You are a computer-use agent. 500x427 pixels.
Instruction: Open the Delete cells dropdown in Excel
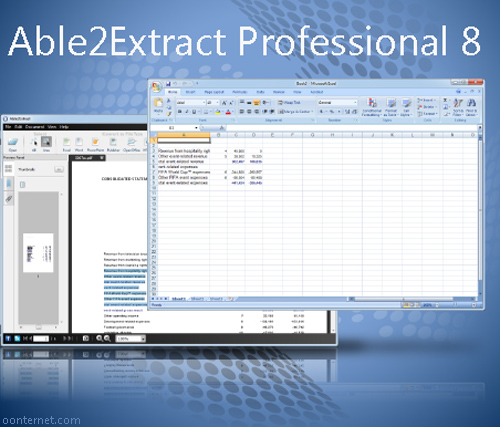(427, 107)
